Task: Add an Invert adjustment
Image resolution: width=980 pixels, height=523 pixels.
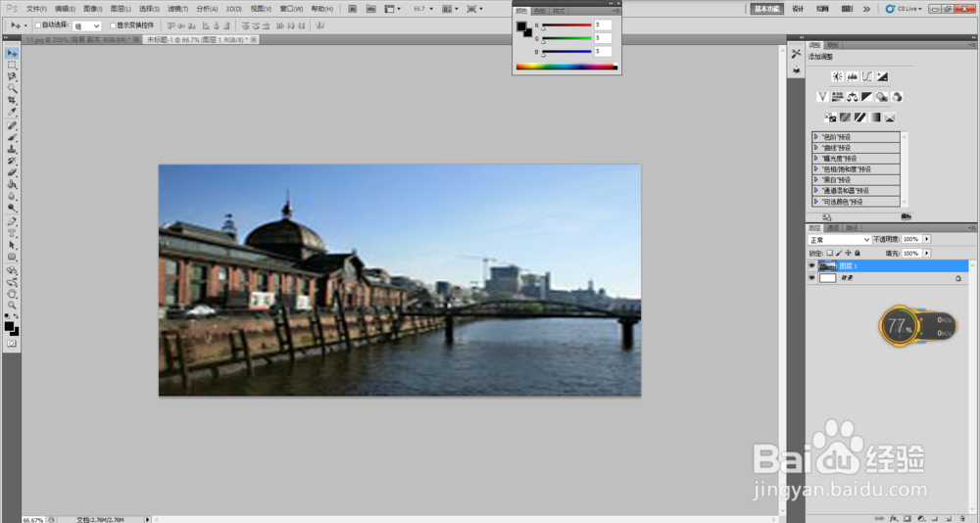Action: 830,117
